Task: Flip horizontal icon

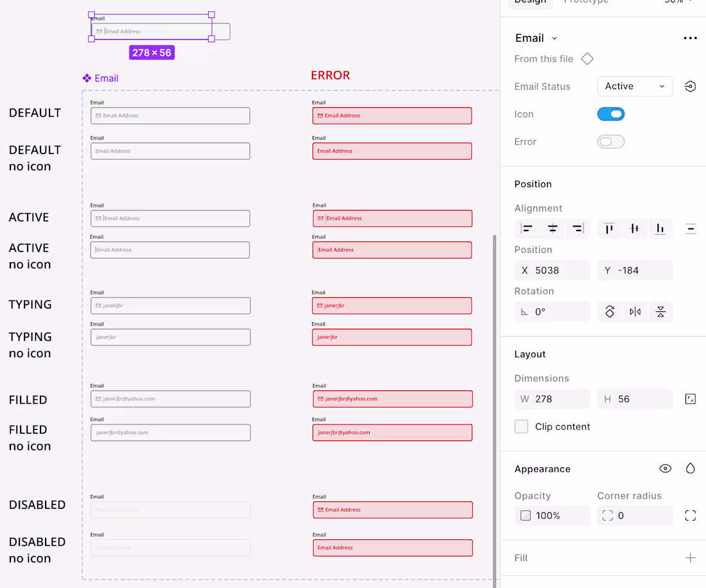Action: pyautogui.click(x=635, y=311)
